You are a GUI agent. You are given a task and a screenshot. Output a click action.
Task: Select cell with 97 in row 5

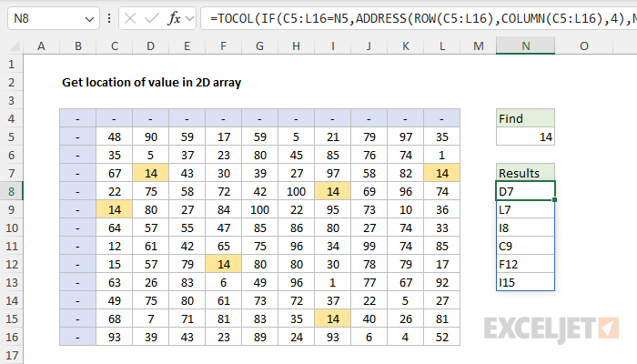[x=406, y=136]
